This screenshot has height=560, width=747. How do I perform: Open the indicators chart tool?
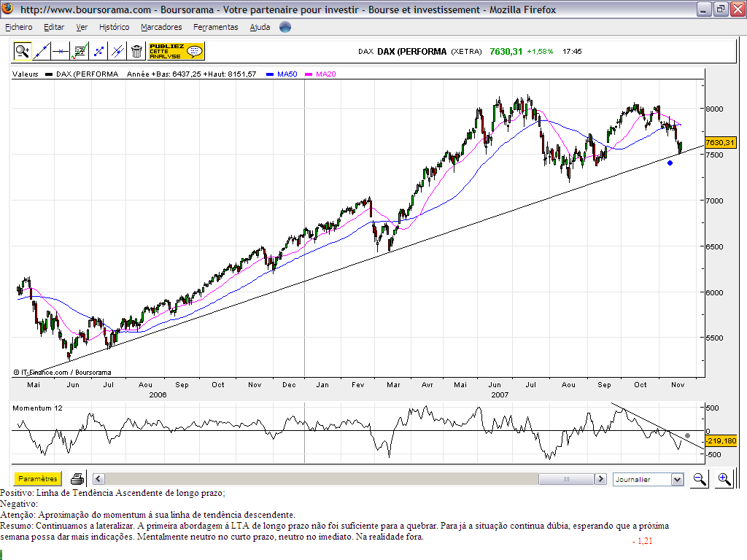click(x=80, y=51)
